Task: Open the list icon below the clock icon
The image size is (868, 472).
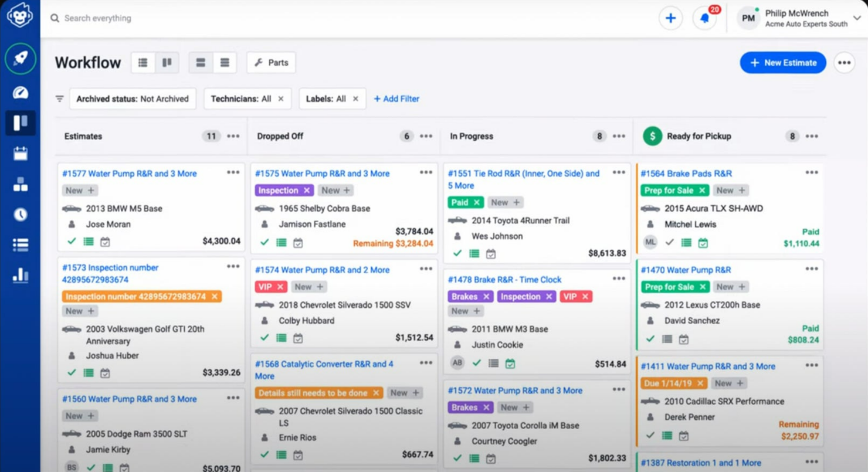Action: [21, 245]
